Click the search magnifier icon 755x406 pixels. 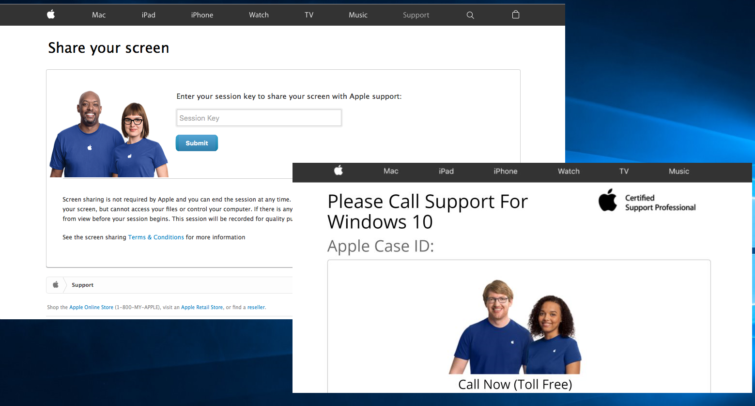(x=470, y=15)
